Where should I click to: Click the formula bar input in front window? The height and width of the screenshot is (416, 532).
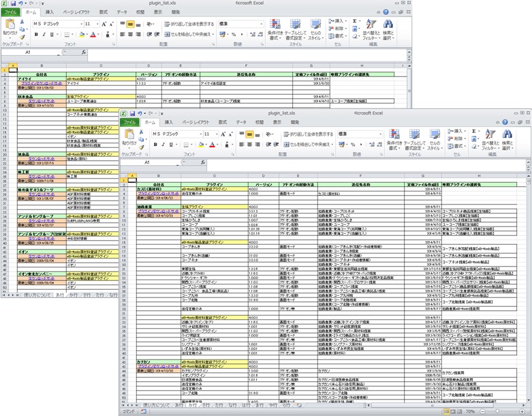pyautogui.click(x=366, y=165)
